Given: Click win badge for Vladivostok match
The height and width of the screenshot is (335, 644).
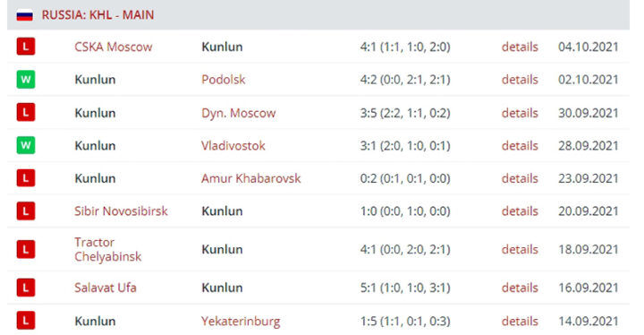Looking at the screenshot, I should click(x=25, y=145).
